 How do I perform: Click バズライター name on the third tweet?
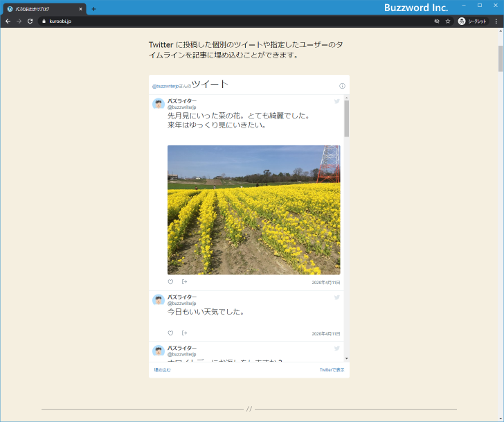tap(182, 348)
